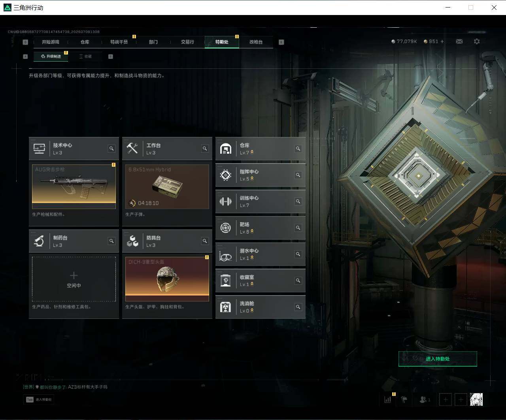The height and width of the screenshot is (420, 506).
Task: Click the magnifier on the 收藏室 row
Action: click(x=298, y=281)
